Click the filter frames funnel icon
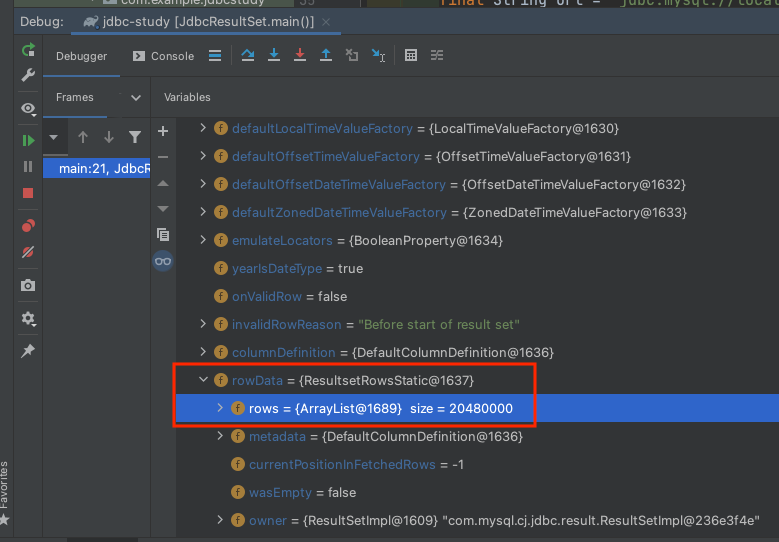This screenshot has height=542, width=779. [135, 137]
